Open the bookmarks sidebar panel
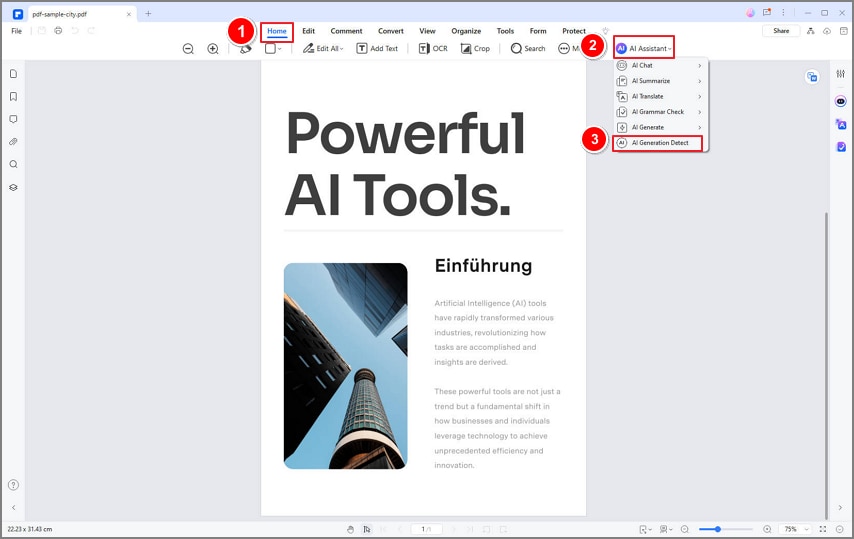 tap(14, 96)
